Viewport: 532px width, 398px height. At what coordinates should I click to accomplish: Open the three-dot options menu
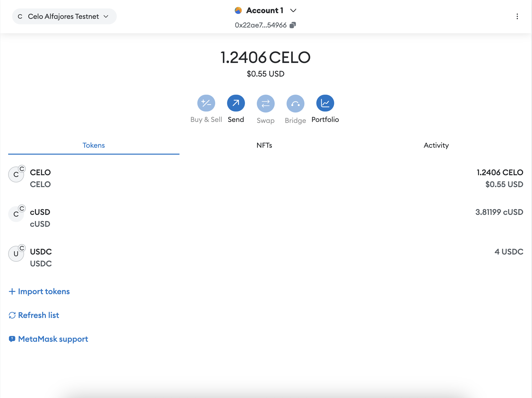pos(517,16)
